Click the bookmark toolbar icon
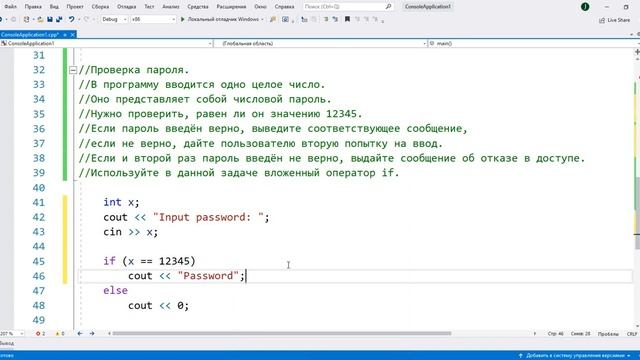640x360 pixels. click(x=347, y=19)
